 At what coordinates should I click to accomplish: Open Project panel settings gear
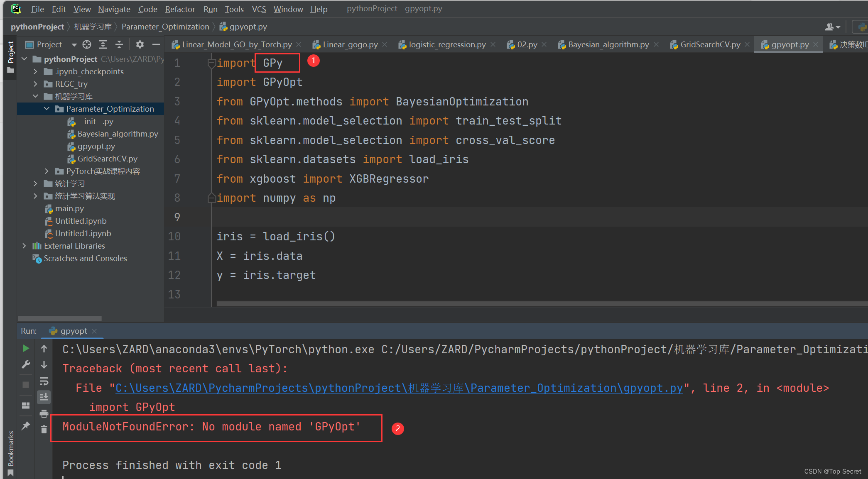(x=140, y=44)
